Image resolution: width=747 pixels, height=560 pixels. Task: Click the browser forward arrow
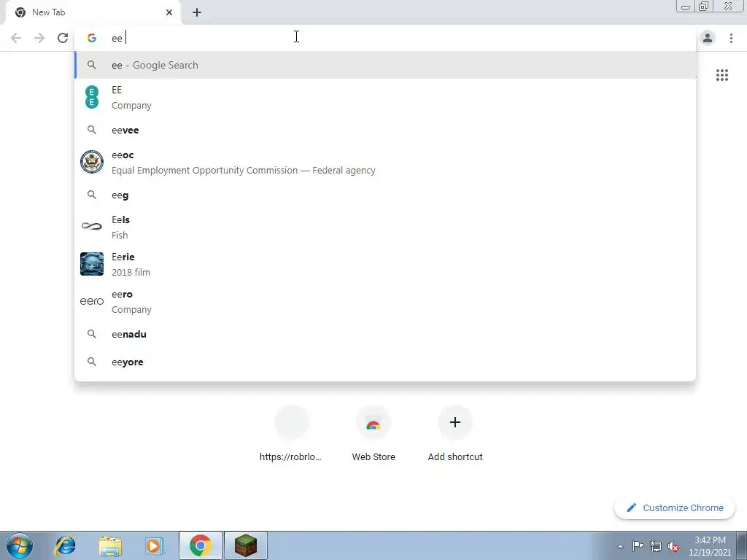[39, 38]
